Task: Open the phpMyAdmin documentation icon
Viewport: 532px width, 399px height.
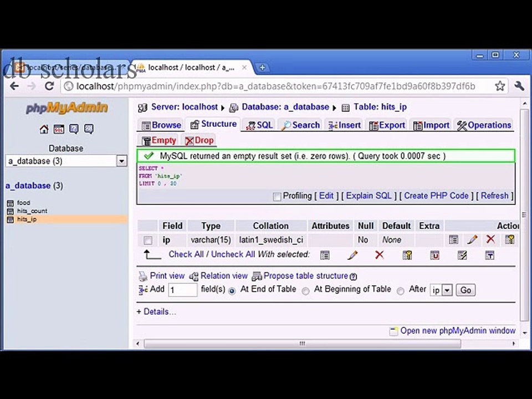Action: [x=74, y=129]
